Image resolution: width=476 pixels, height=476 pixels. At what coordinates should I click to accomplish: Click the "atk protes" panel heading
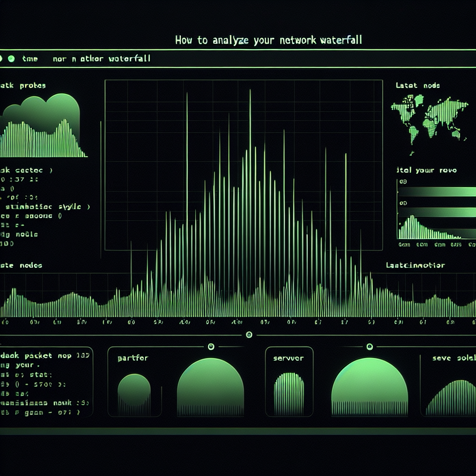[x=23, y=86]
